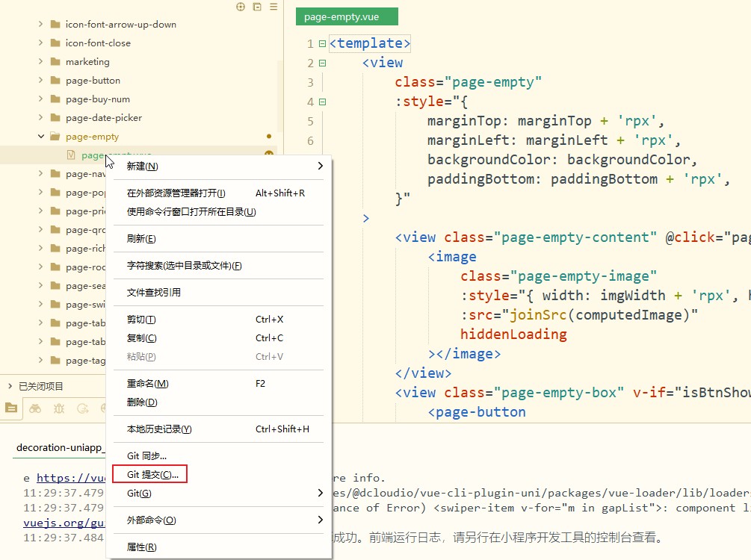Viewport: 751px width, 560px height.
Task: Select the project explorer folder icon
Action: pyautogui.click(x=10, y=408)
